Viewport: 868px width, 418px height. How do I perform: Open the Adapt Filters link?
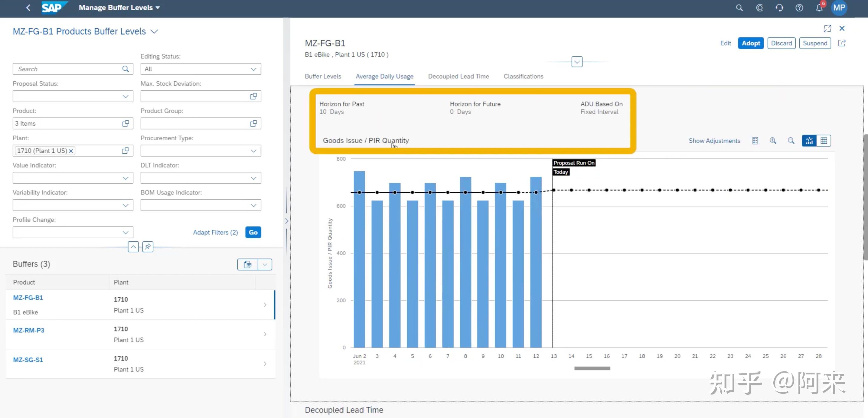(215, 232)
